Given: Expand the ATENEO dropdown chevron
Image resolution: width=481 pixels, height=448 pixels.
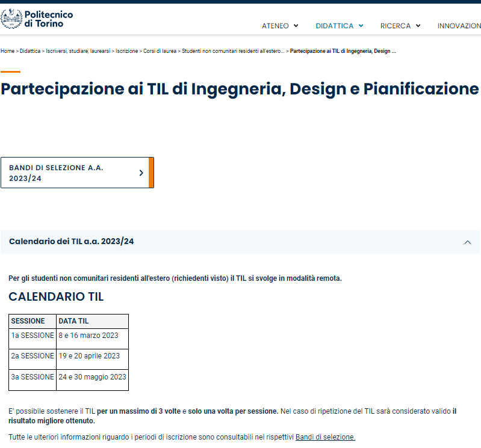Looking at the screenshot, I should (296, 26).
